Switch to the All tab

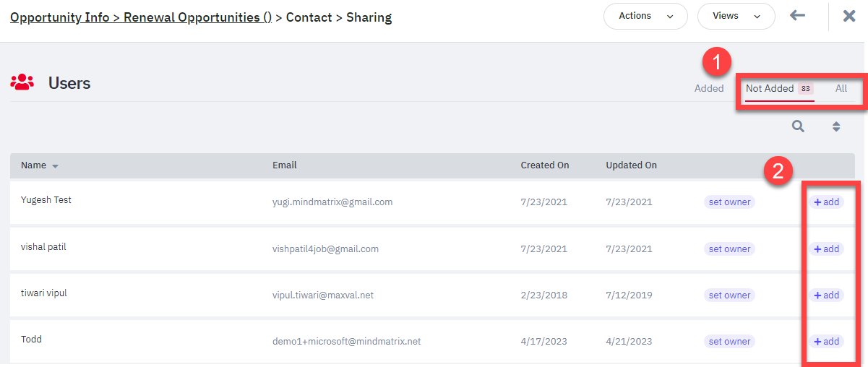point(841,88)
